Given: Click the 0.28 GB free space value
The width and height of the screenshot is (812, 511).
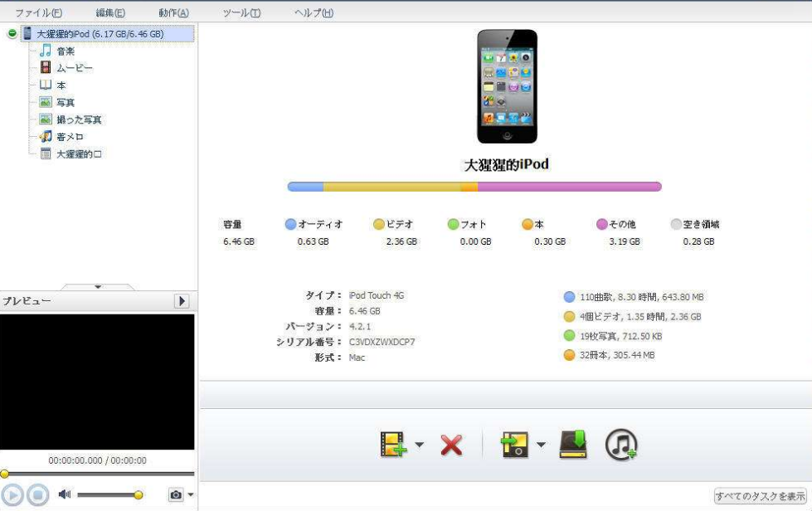Looking at the screenshot, I should (x=698, y=241).
